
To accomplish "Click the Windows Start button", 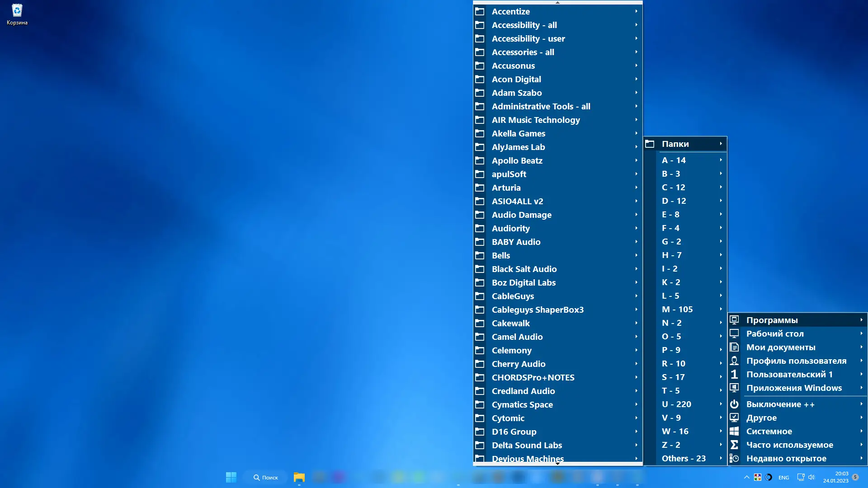I will (231, 477).
